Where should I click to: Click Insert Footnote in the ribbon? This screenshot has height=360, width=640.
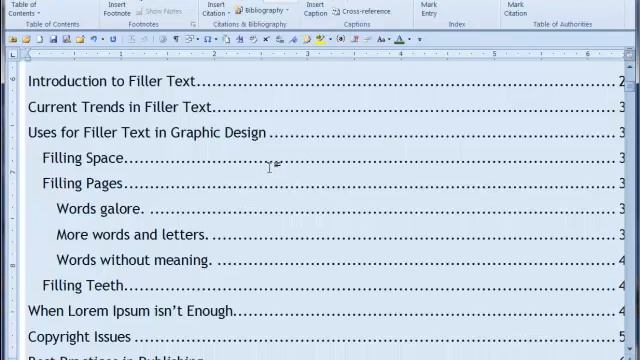click(117, 9)
